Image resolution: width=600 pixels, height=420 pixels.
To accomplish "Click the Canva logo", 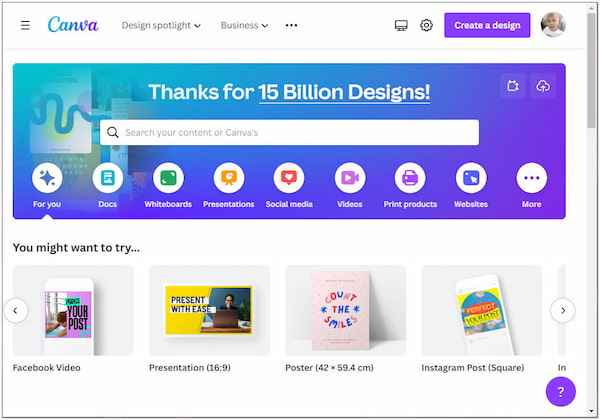I will pyautogui.click(x=73, y=25).
